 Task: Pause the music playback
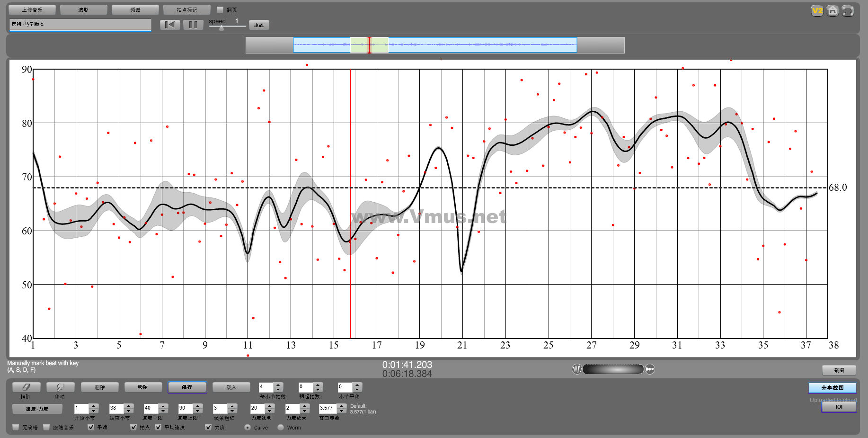click(193, 25)
